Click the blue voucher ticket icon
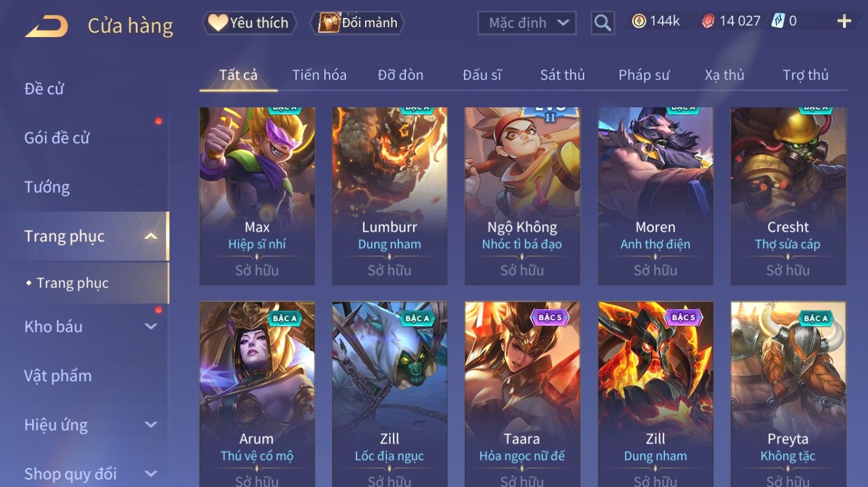 [779, 21]
